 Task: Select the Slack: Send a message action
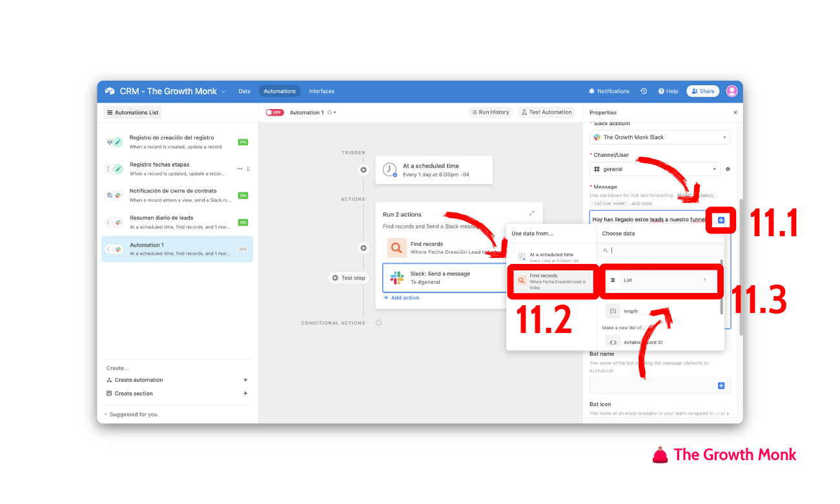tap(444, 277)
